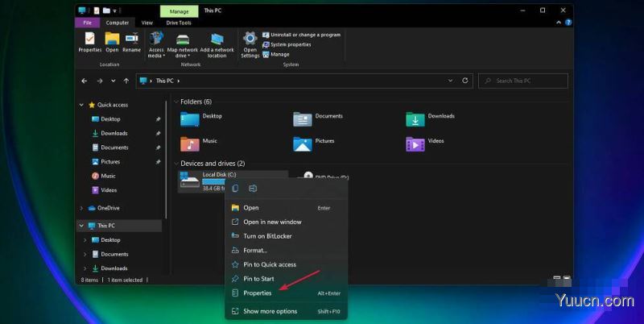Screen dimensions: 644x324
Task: Choose Show more options
Action: tap(287, 312)
